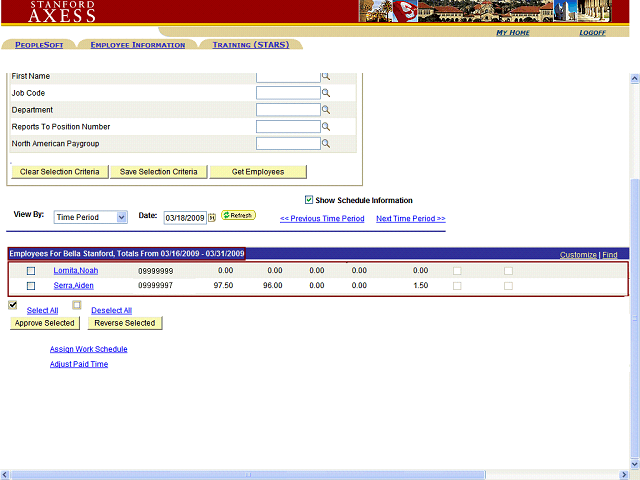Image resolution: width=640 pixels, height=480 pixels.
Task: Open the Training (STARS) tab
Action: pyautogui.click(x=251, y=45)
